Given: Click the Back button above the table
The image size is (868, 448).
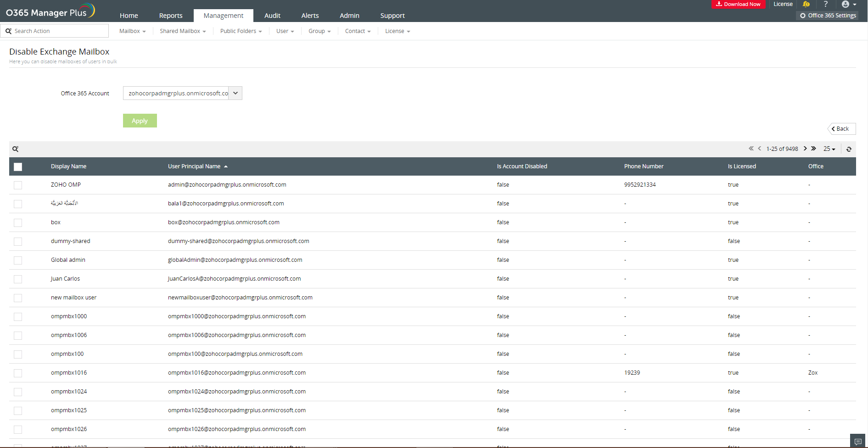Looking at the screenshot, I should (841, 128).
